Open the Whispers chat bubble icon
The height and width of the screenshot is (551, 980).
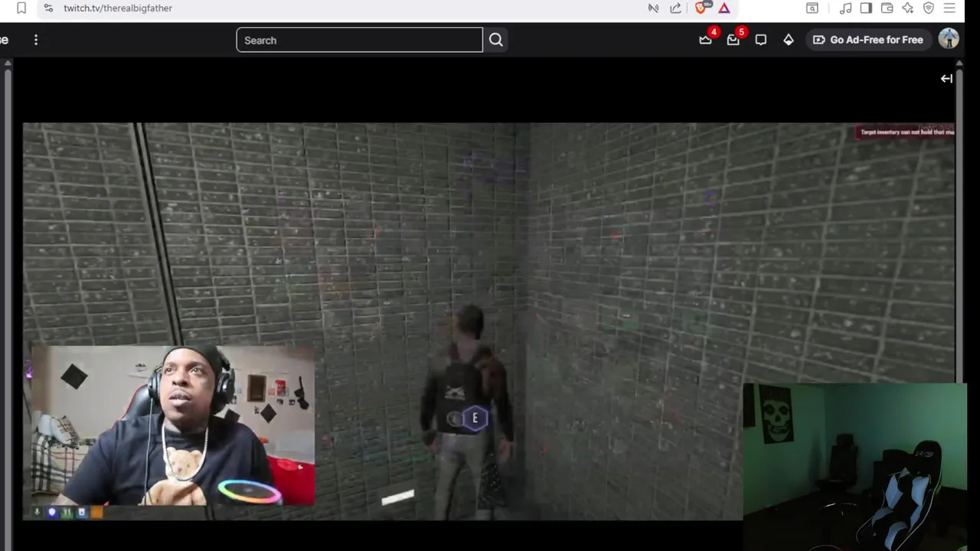[761, 40]
